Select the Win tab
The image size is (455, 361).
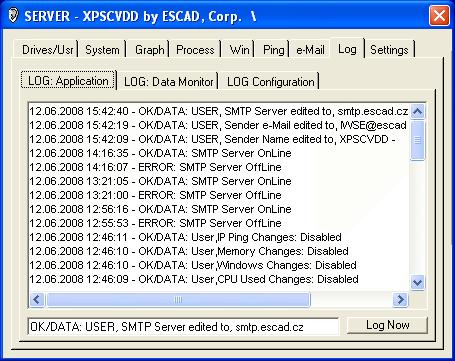(x=239, y=50)
